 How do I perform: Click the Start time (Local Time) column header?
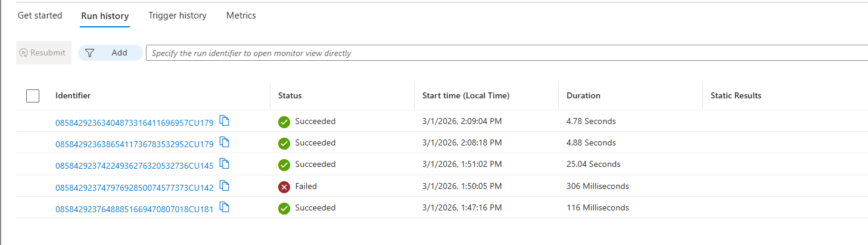click(466, 95)
